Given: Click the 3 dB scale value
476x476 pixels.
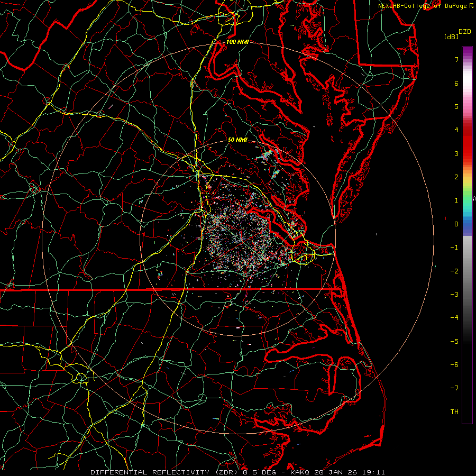Looking at the screenshot, I should tap(456, 153).
